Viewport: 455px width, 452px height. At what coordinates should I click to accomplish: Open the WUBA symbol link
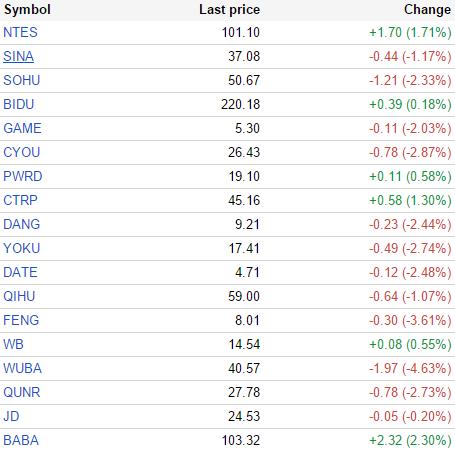click(22, 368)
